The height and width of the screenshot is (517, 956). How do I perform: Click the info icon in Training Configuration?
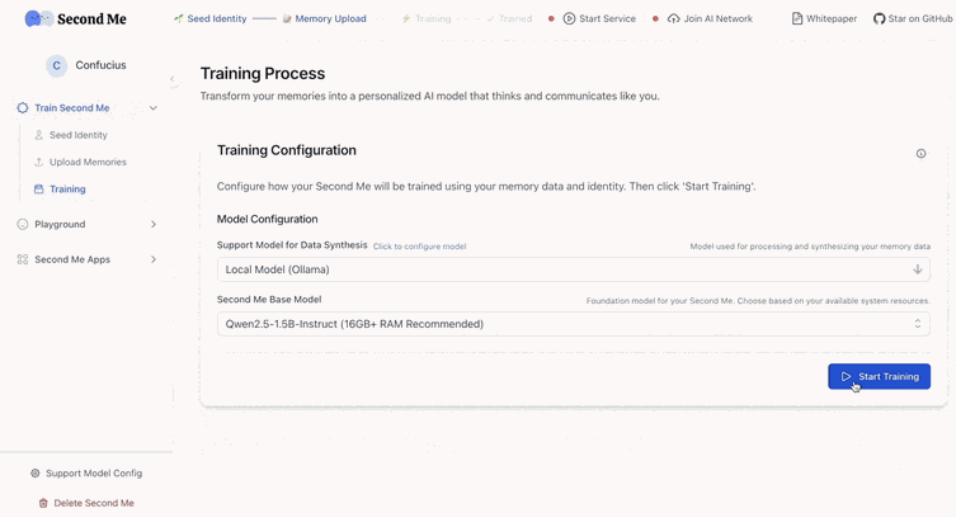[x=921, y=153]
